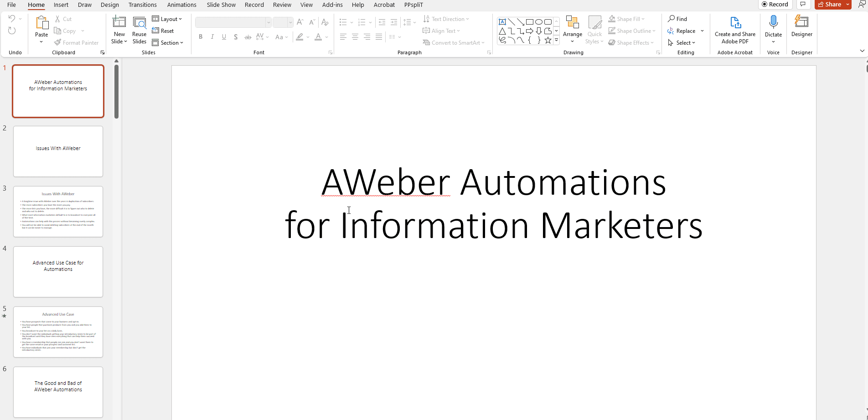
Task: Select the oval shape in gallery
Action: 539,22
